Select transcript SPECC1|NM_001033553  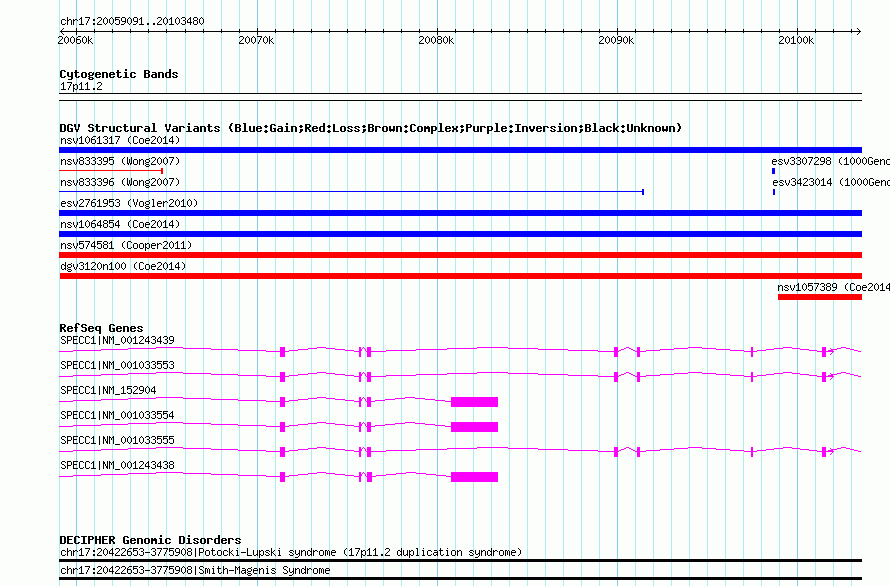(117, 365)
